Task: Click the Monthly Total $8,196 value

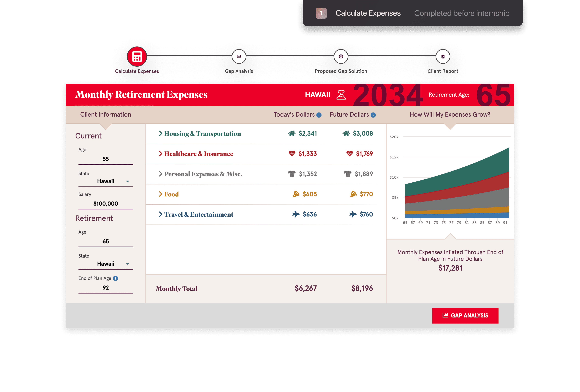Action: coord(362,289)
